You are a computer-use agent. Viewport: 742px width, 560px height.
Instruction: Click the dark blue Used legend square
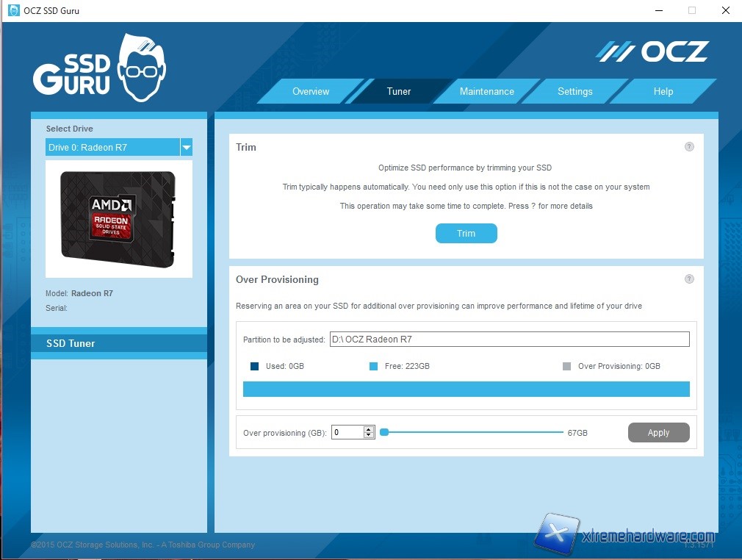tap(255, 366)
